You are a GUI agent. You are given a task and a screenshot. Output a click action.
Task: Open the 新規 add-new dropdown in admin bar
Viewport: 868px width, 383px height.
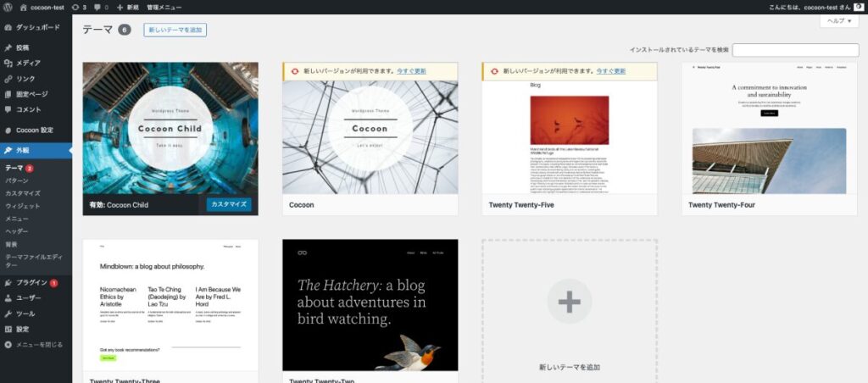[127, 7]
